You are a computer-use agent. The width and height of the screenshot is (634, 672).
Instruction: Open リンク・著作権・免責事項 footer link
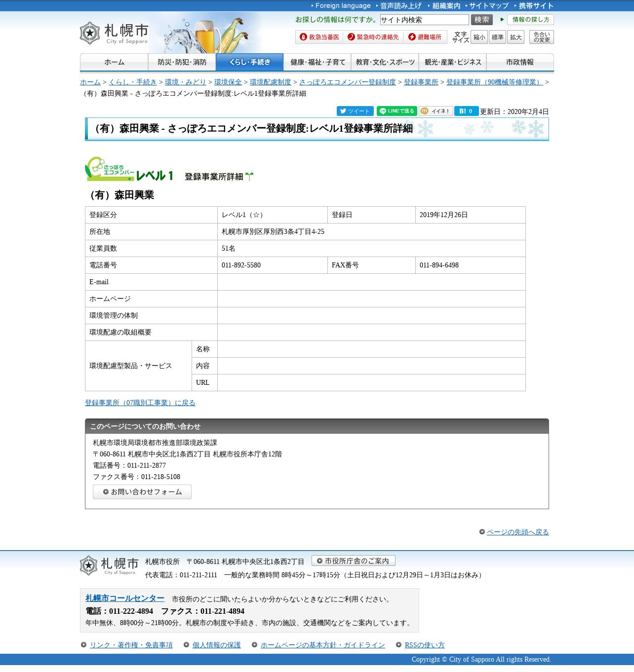pos(131,645)
